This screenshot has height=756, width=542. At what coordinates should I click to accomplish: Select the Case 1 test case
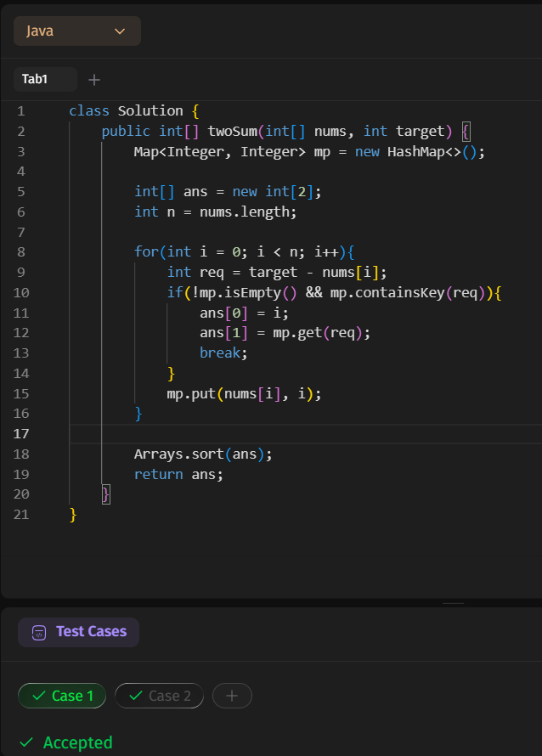62,696
